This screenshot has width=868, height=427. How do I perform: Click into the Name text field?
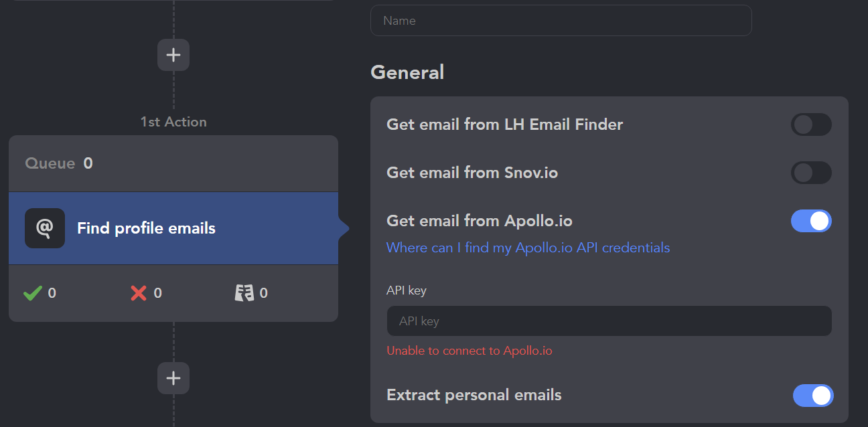coord(561,21)
